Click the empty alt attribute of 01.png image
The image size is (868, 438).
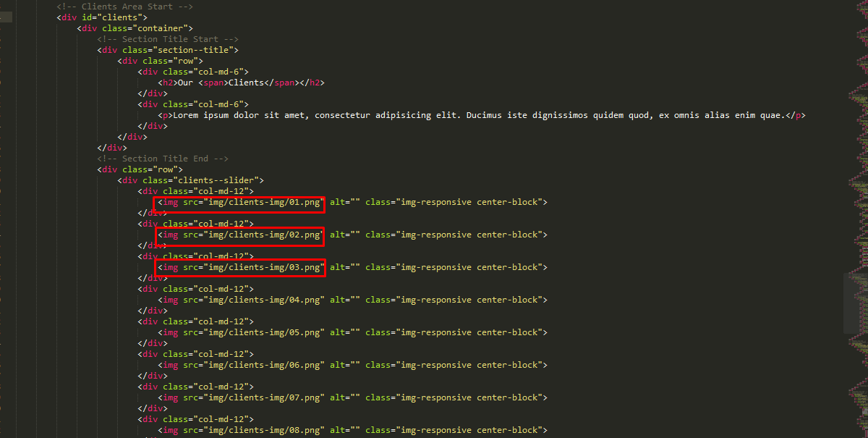point(344,202)
